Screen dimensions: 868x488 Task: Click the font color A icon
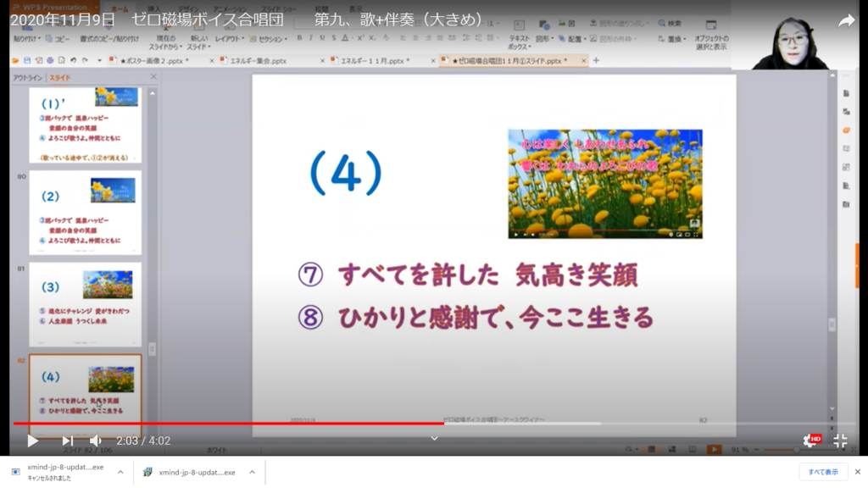[x=345, y=37]
